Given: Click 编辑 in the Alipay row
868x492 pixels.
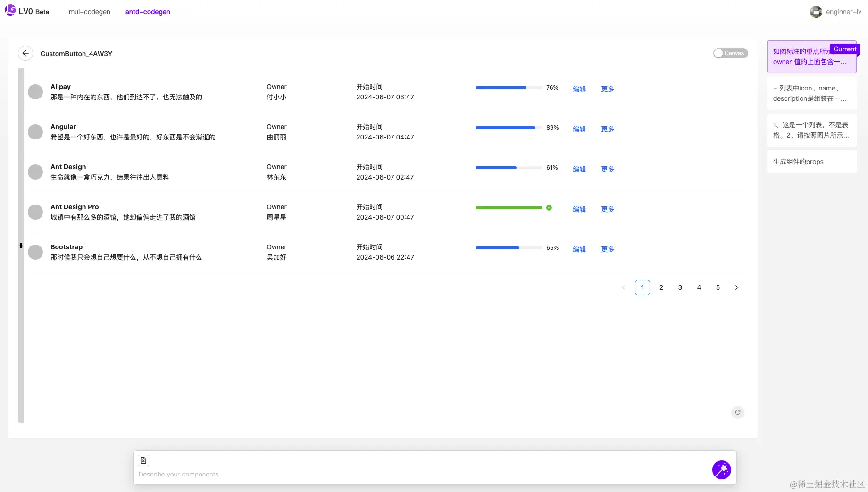Looking at the screenshot, I should 579,89.
